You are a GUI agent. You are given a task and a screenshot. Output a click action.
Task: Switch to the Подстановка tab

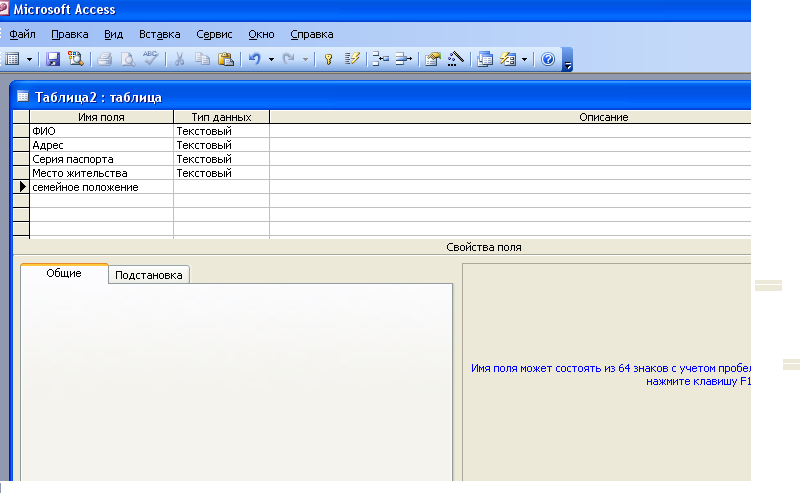tap(148, 275)
